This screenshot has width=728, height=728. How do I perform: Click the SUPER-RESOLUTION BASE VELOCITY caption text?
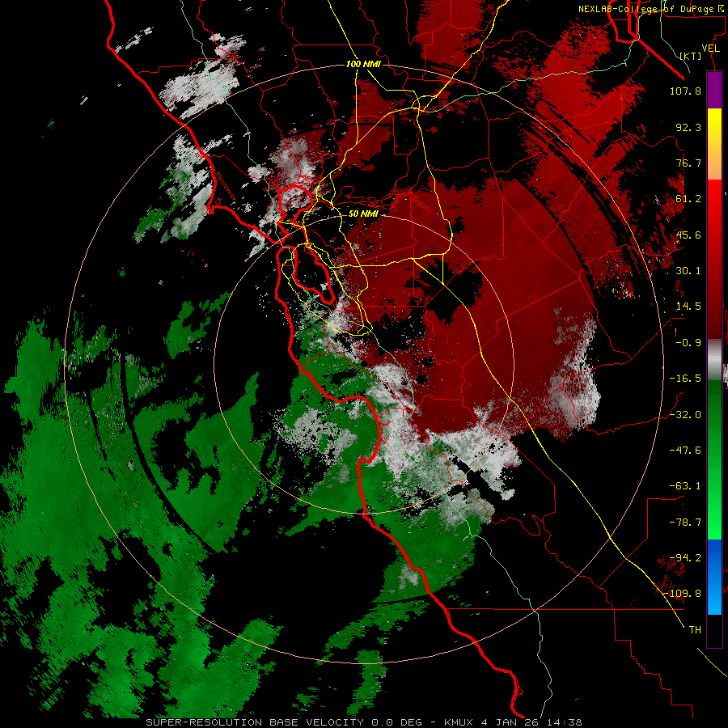[x=256, y=722]
